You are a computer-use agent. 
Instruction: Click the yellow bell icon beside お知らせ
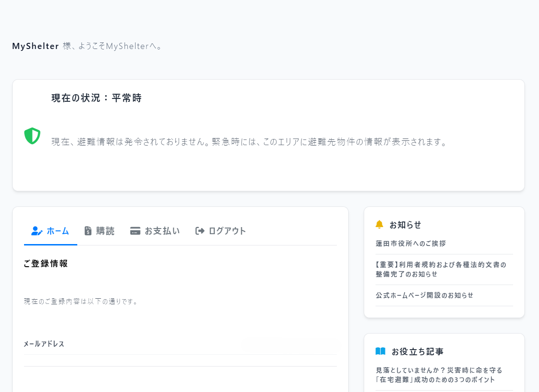point(379,225)
